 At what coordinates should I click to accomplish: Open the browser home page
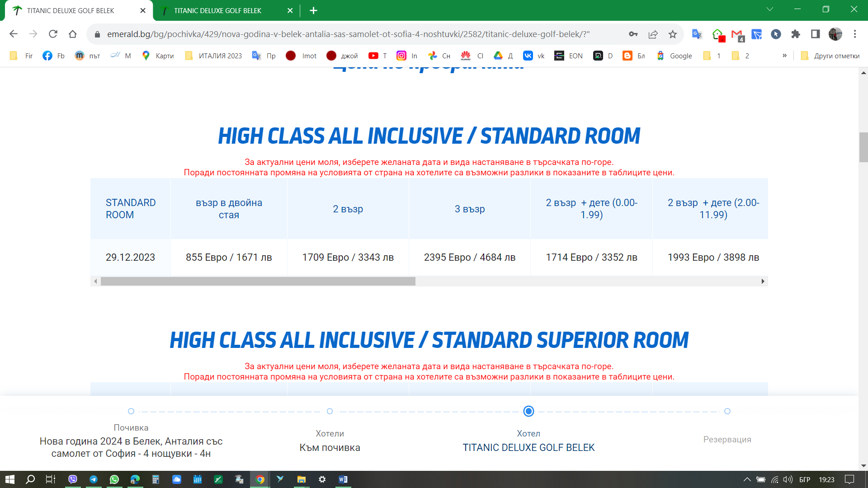point(73,34)
